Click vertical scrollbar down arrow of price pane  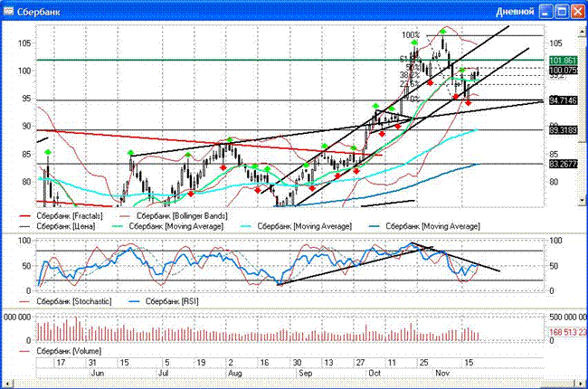583,200
